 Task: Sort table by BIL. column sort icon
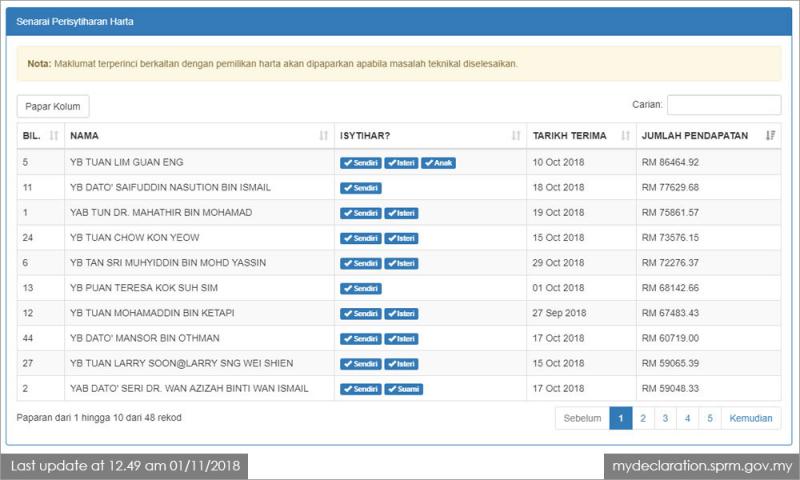pos(53,135)
